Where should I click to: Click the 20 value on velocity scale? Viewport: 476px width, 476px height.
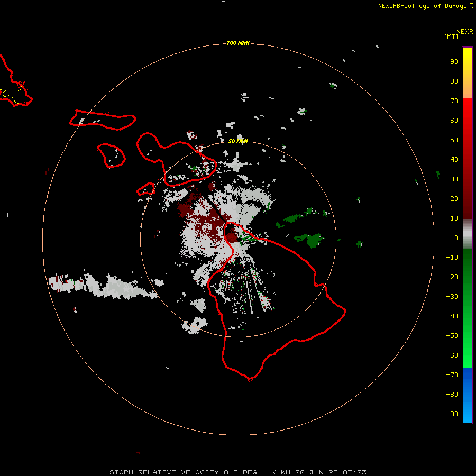(x=454, y=198)
